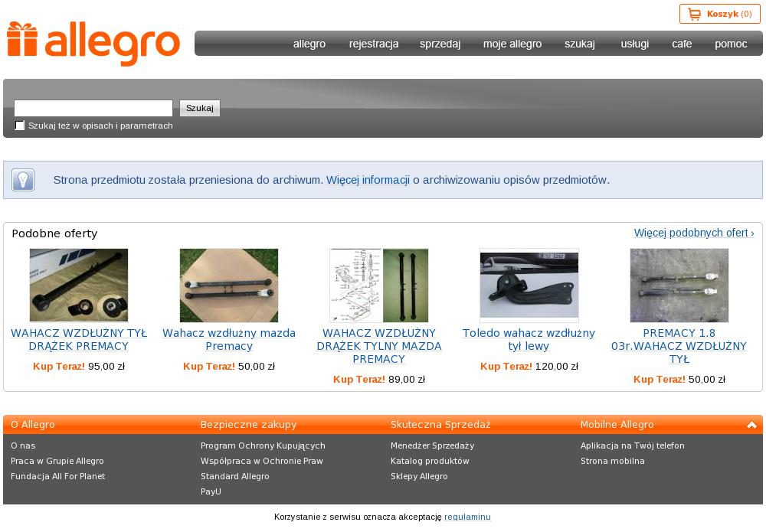766x532 pixels.
Task: Enable 'Szukaj też w opisach i parametrach' checkbox
Action: pos(20,126)
